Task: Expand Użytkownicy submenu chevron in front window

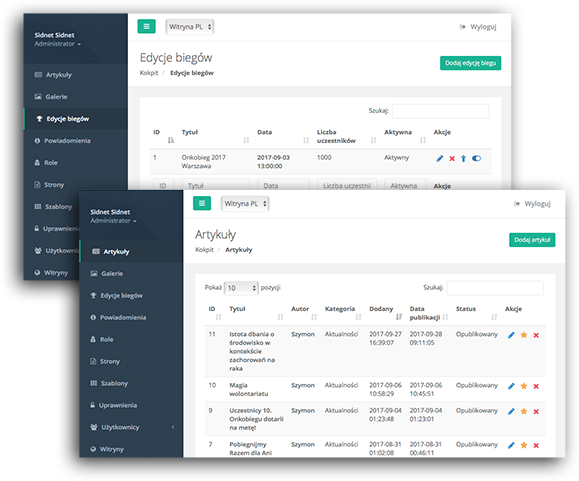Action: click(x=173, y=427)
